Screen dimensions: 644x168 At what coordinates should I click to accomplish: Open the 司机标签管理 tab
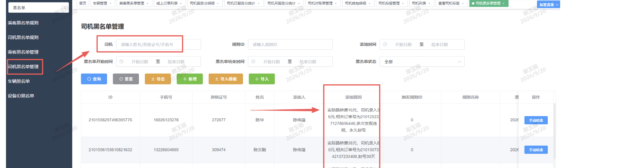pyautogui.click(x=389, y=3)
